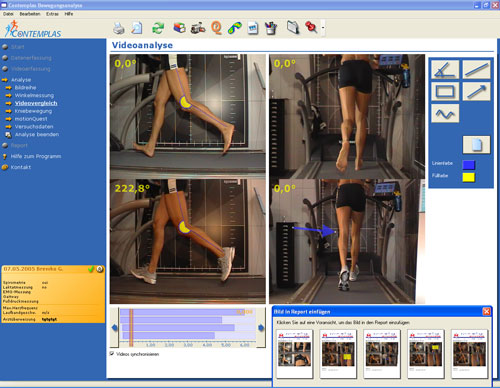Click the Kontakt sidebar link
500x388 pixels.
(21, 167)
